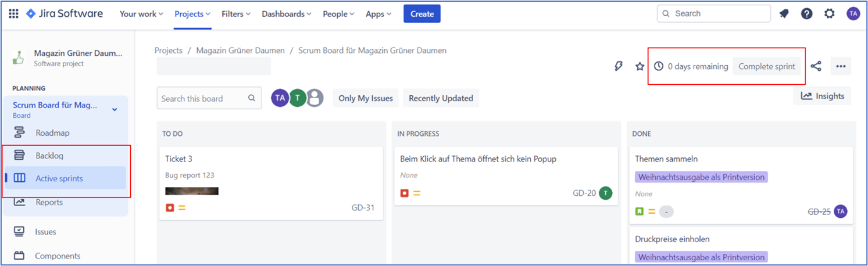Click the purple Weihnachtsausgabe epic label
Viewport: 868px width, 266px height.
pos(701,177)
